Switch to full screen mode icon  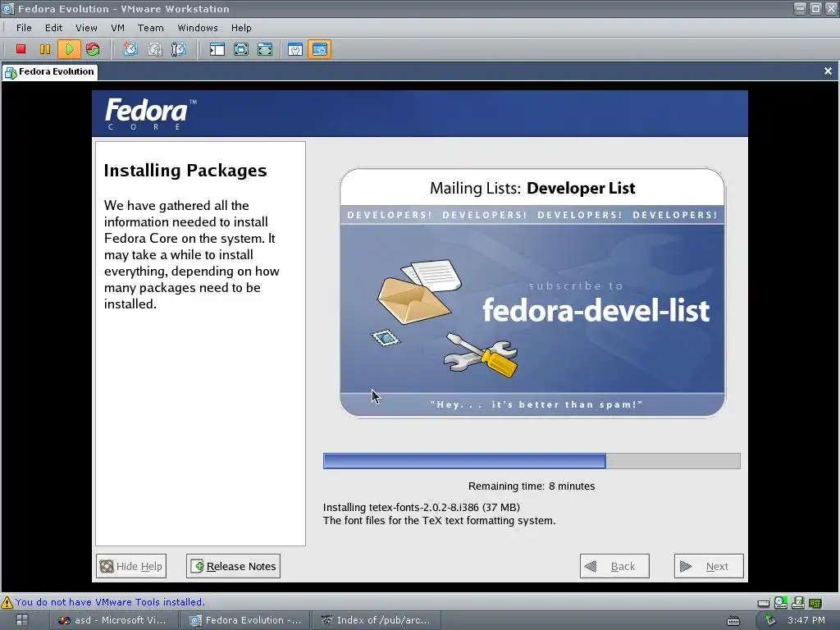click(241, 49)
